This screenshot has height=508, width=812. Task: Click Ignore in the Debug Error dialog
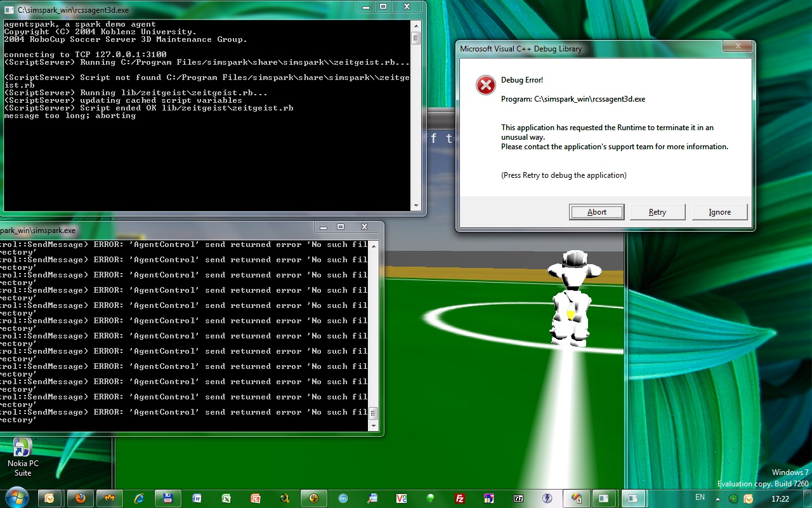pos(719,212)
